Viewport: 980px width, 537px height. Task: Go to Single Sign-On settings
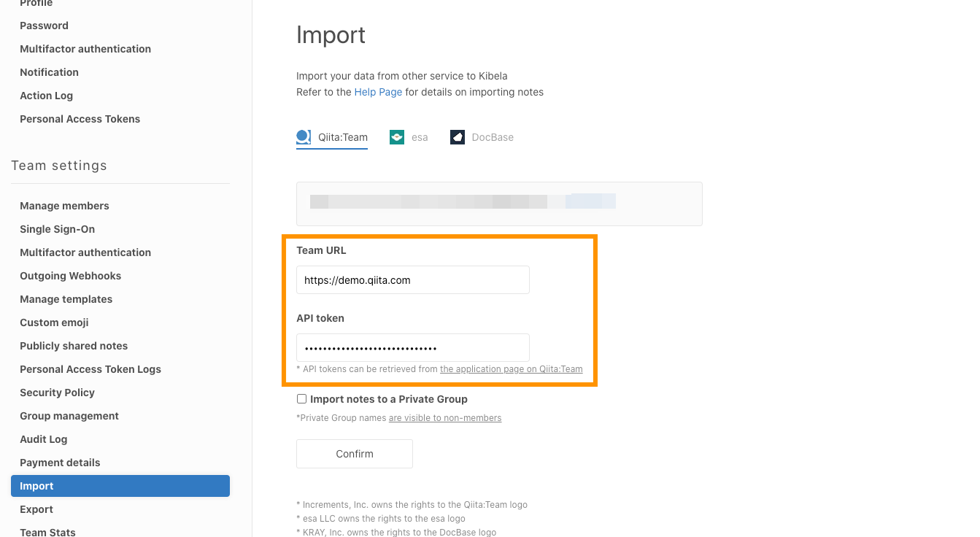pyautogui.click(x=57, y=229)
